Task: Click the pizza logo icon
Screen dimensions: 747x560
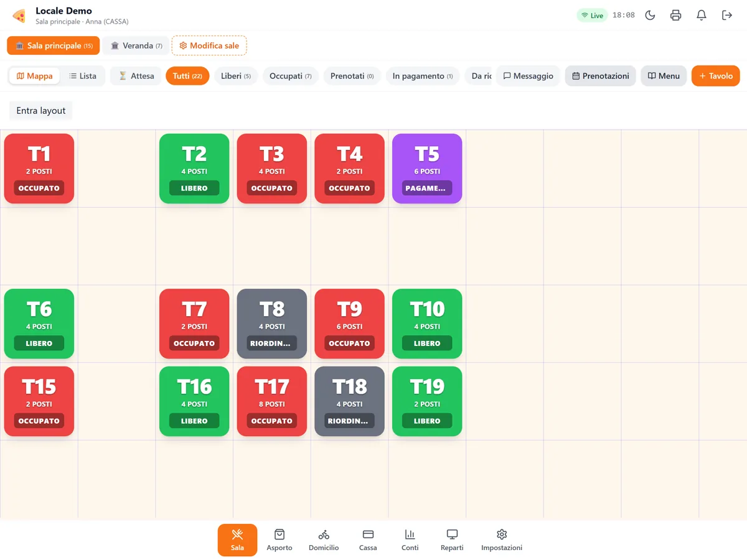Action: (19, 16)
